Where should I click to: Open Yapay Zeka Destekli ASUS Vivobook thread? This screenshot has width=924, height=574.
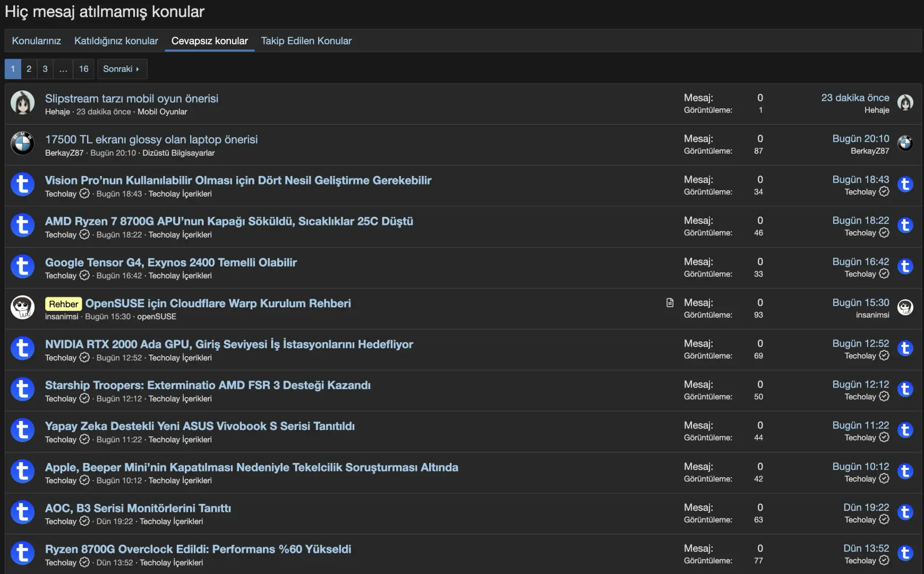click(x=200, y=426)
